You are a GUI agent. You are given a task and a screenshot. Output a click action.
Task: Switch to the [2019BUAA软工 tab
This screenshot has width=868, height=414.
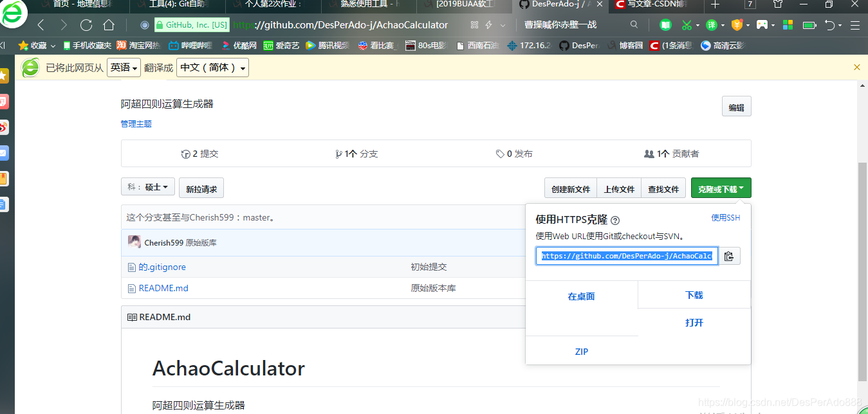coord(465,4)
